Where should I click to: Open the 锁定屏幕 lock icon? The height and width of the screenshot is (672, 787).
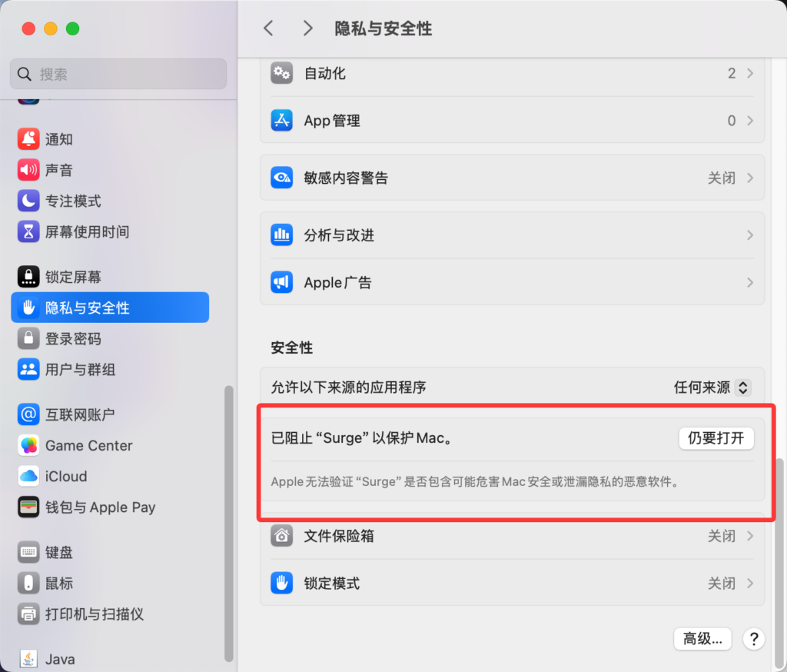click(28, 277)
